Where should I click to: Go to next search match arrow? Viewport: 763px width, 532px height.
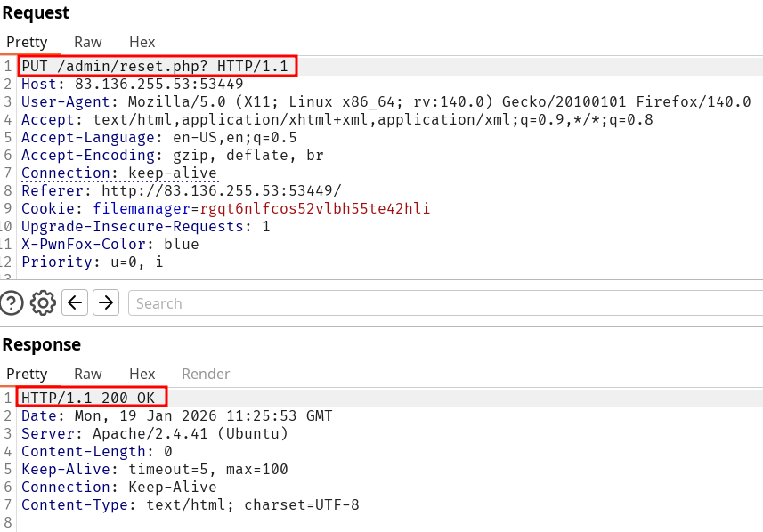tap(106, 303)
